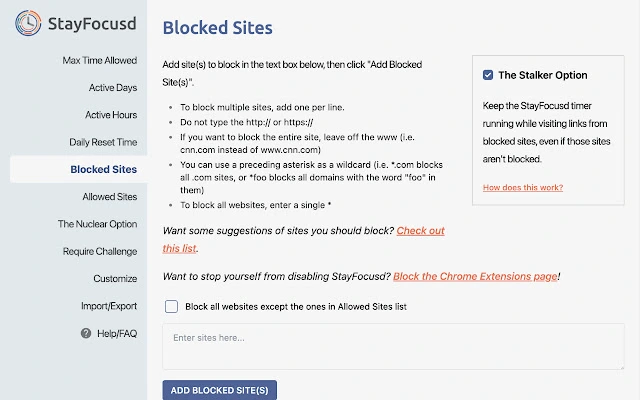Image resolution: width=640 pixels, height=400 pixels.
Task: Go to Require Challenge settings
Action: point(100,251)
